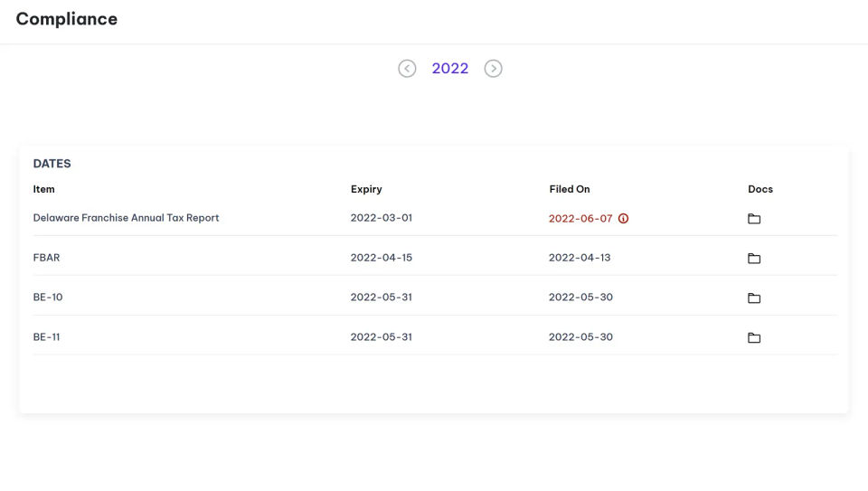Click the Compliance page title
868x491 pixels.
[x=66, y=19]
